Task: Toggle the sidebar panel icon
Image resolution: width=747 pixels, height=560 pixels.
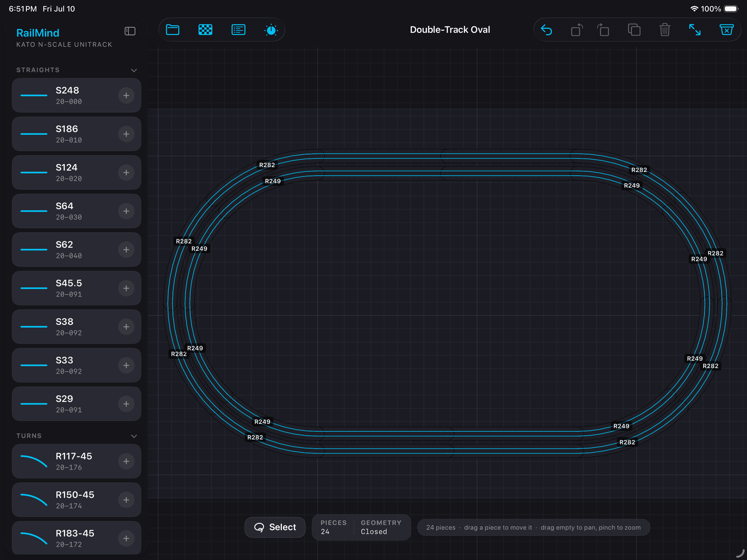Action: pos(130,31)
